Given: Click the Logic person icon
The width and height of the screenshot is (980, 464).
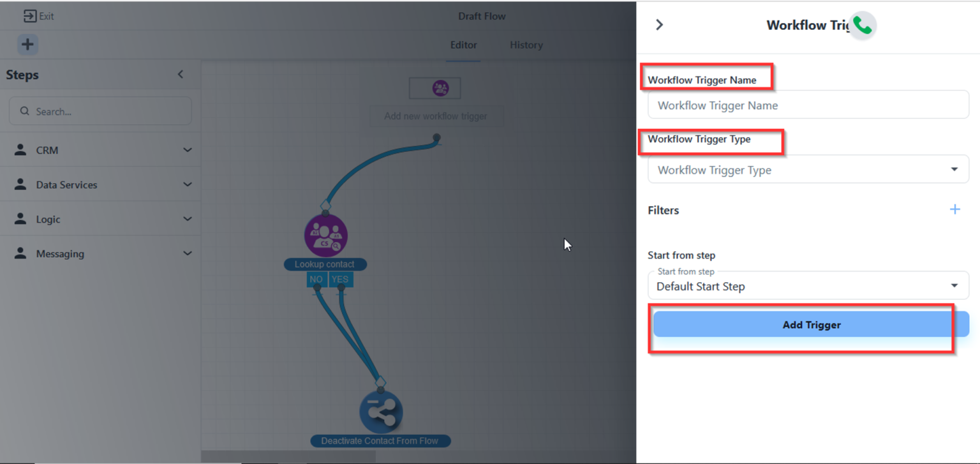Looking at the screenshot, I should tap(20, 219).
